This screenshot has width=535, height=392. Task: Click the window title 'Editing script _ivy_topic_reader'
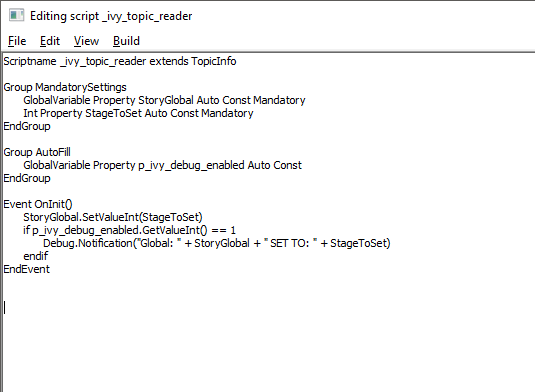(x=111, y=16)
